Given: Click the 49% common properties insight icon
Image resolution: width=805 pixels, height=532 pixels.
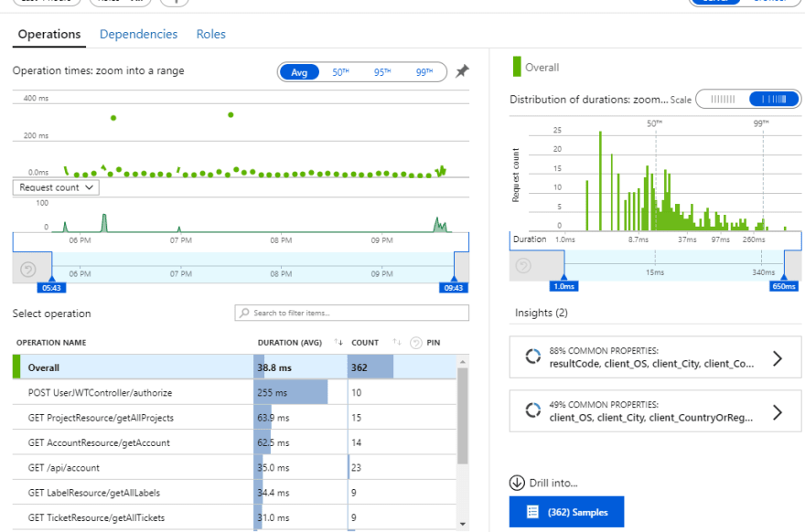Looking at the screenshot, I should click(x=533, y=410).
